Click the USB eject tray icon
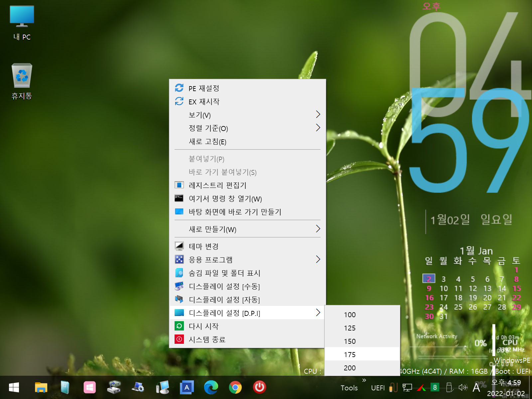The height and width of the screenshot is (399, 532). coord(449,387)
